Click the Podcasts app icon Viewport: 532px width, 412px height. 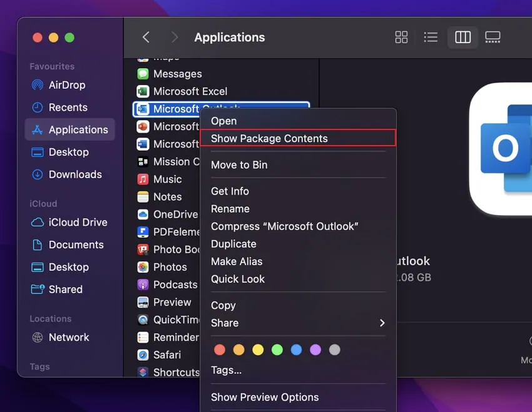click(x=143, y=284)
